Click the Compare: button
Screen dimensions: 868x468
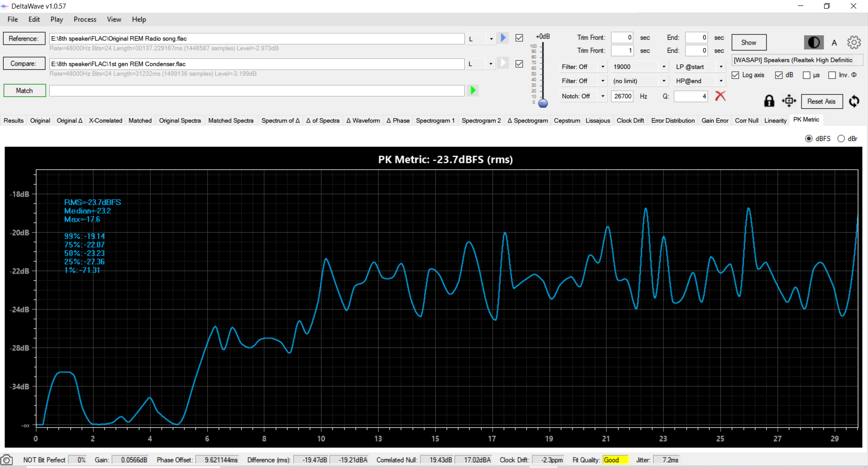(24, 64)
